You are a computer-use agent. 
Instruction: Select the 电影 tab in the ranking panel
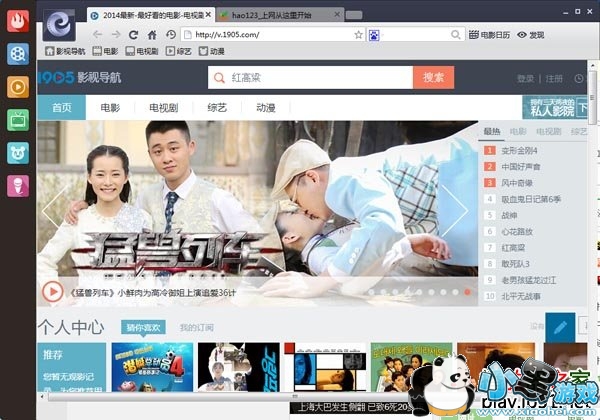(x=518, y=132)
